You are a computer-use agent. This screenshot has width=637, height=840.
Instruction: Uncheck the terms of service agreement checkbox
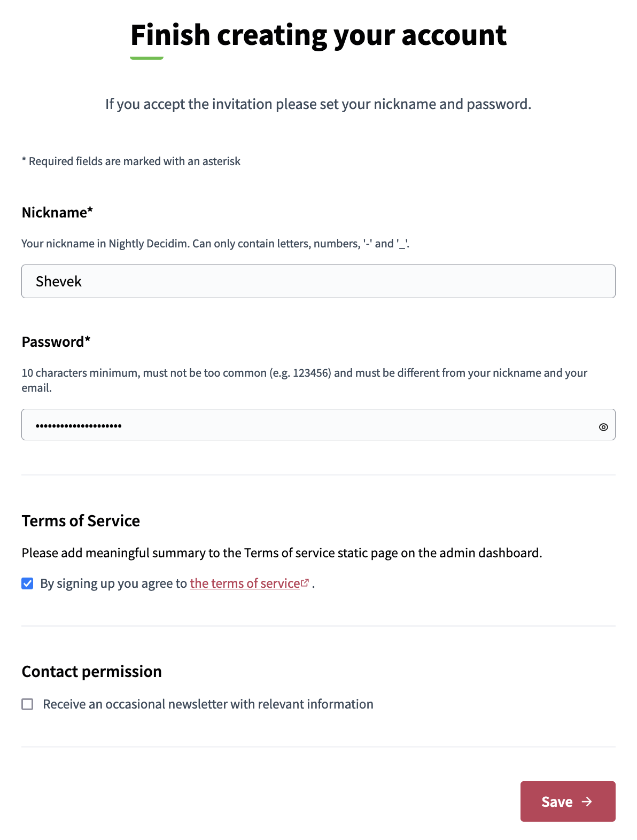pos(27,584)
